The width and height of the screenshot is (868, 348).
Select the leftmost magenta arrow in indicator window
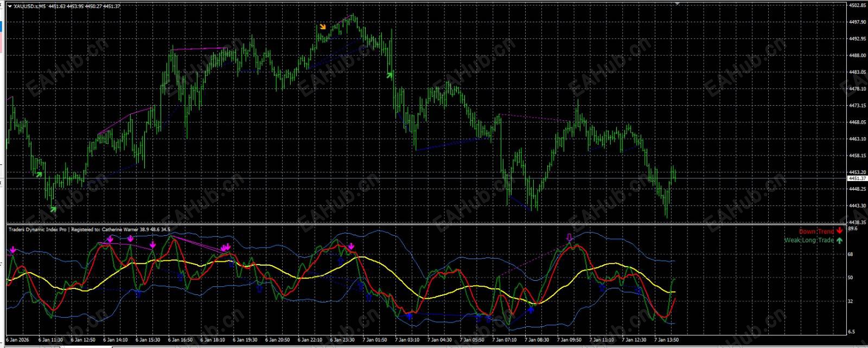[x=12, y=250]
